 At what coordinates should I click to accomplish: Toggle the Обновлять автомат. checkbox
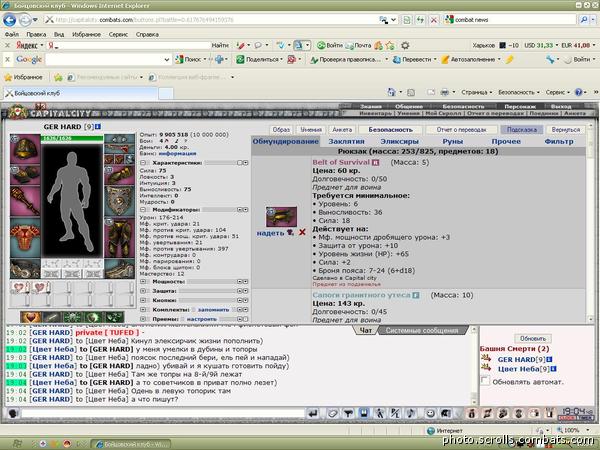(485, 381)
